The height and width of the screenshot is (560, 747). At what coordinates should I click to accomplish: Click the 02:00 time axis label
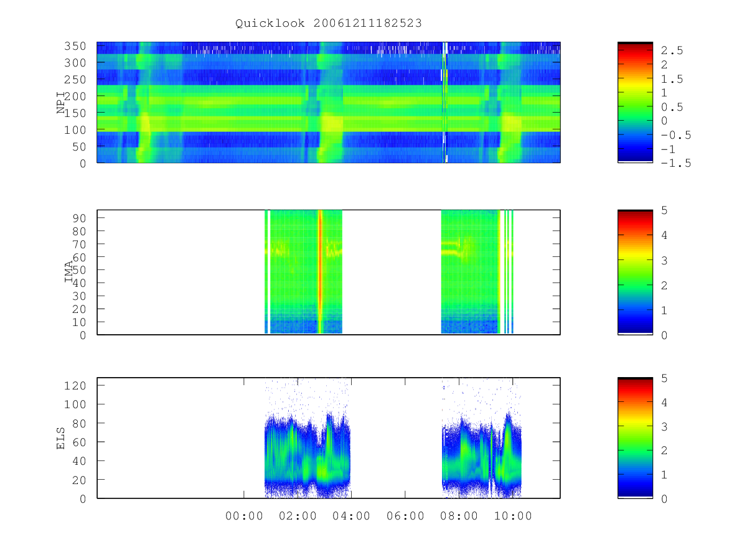[298, 516]
